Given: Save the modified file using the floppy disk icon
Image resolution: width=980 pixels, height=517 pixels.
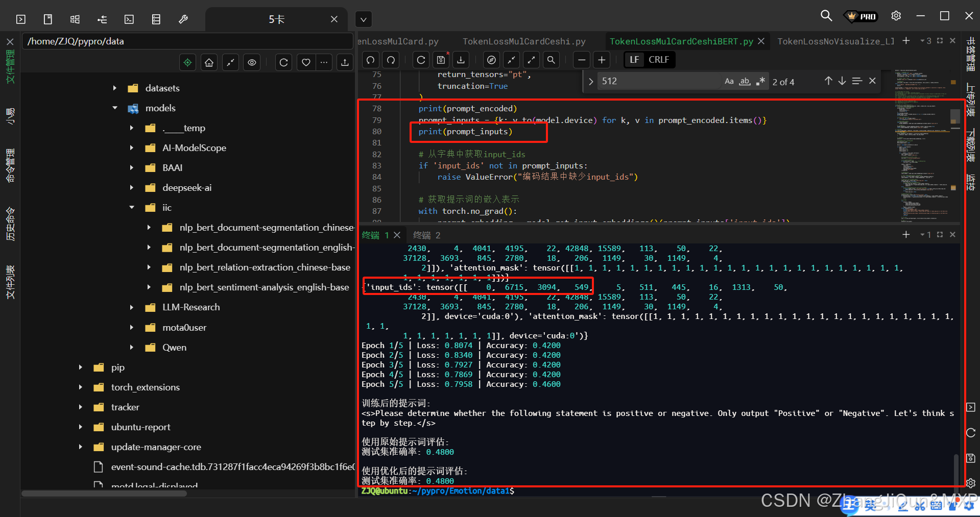Looking at the screenshot, I should 441,60.
